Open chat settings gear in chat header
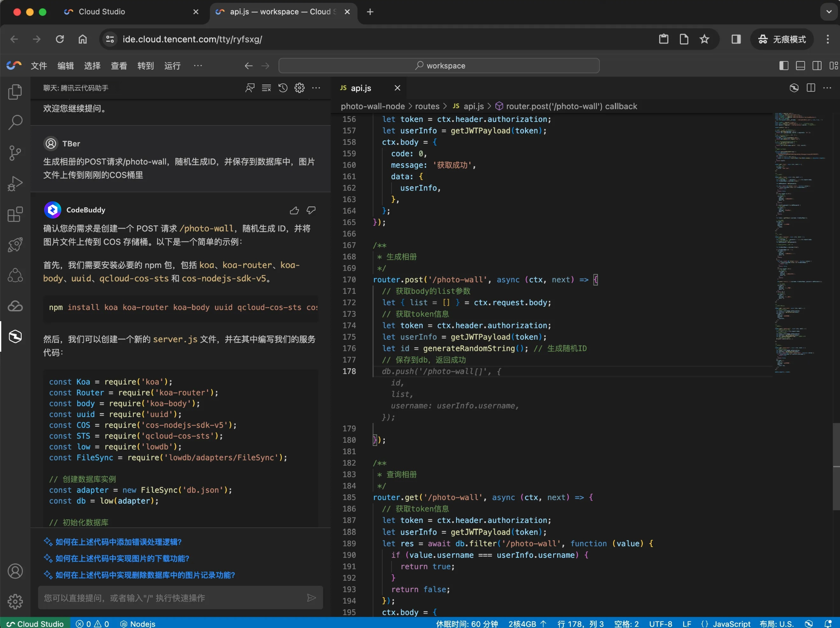 (x=299, y=88)
